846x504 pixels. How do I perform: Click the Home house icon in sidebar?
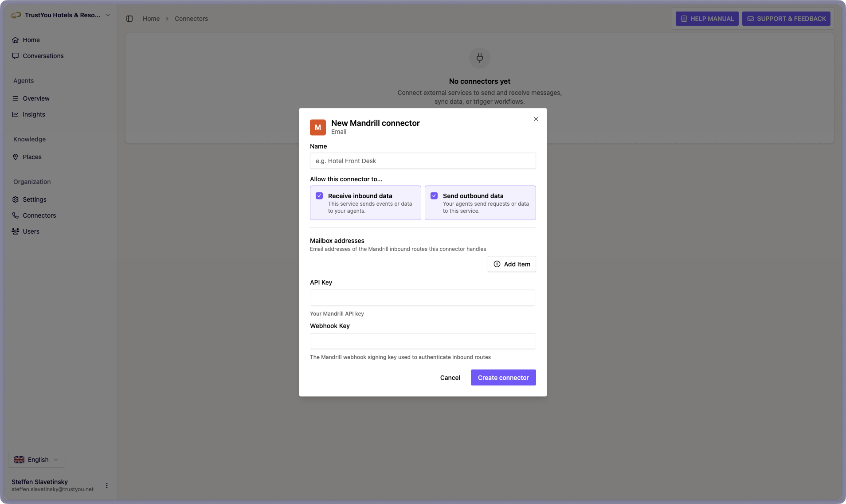coord(16,40)
